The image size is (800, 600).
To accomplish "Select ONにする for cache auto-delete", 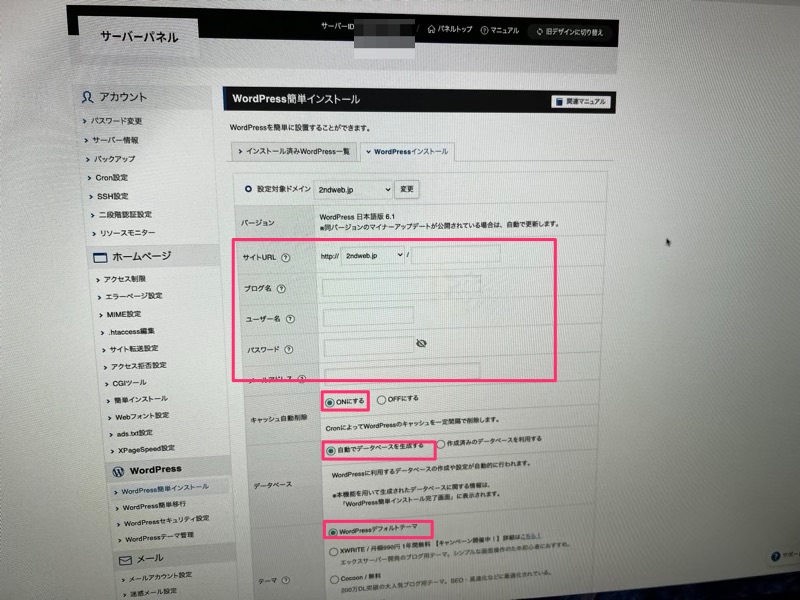I will coord(330,403).
